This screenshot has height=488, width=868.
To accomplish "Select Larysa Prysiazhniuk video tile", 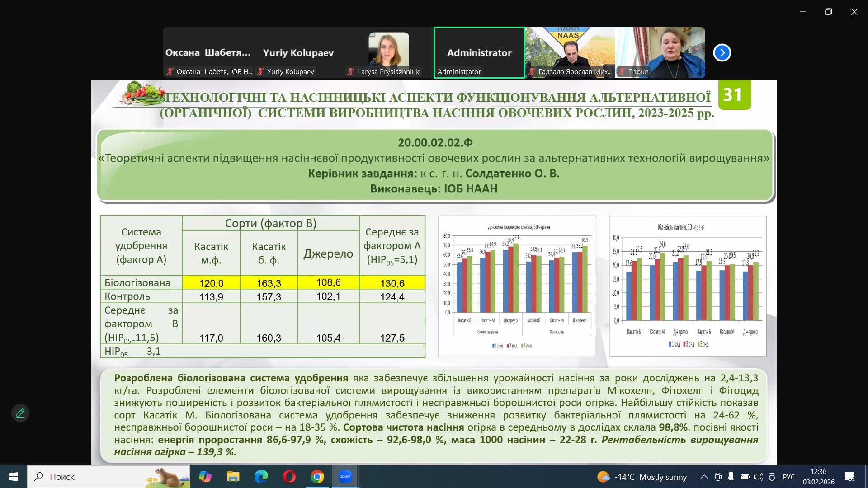I will pyautogui.click(x=389, y=52).
